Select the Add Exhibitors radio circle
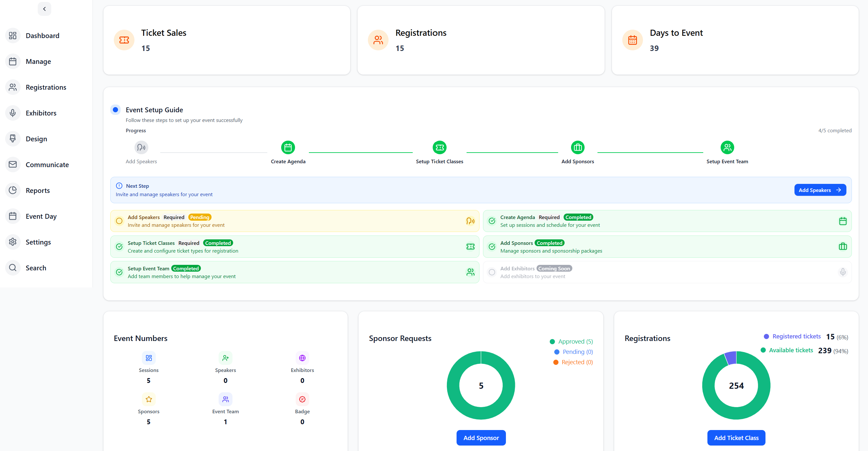The image size is (868, 451). [492, 272]
